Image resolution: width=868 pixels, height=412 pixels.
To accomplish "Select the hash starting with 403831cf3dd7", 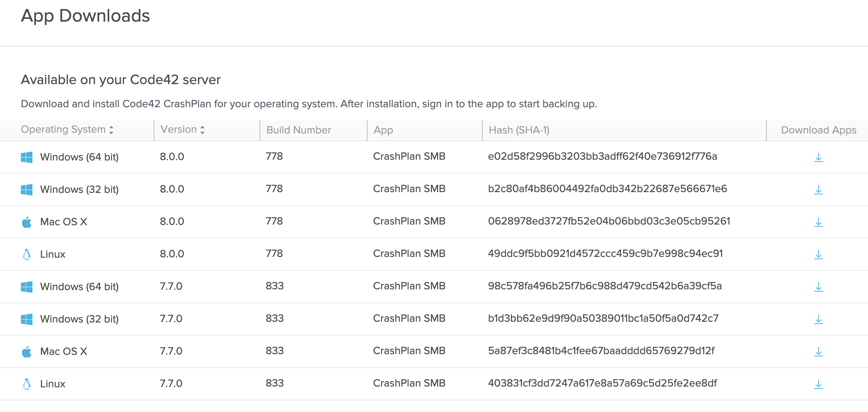I will [602, 383].
